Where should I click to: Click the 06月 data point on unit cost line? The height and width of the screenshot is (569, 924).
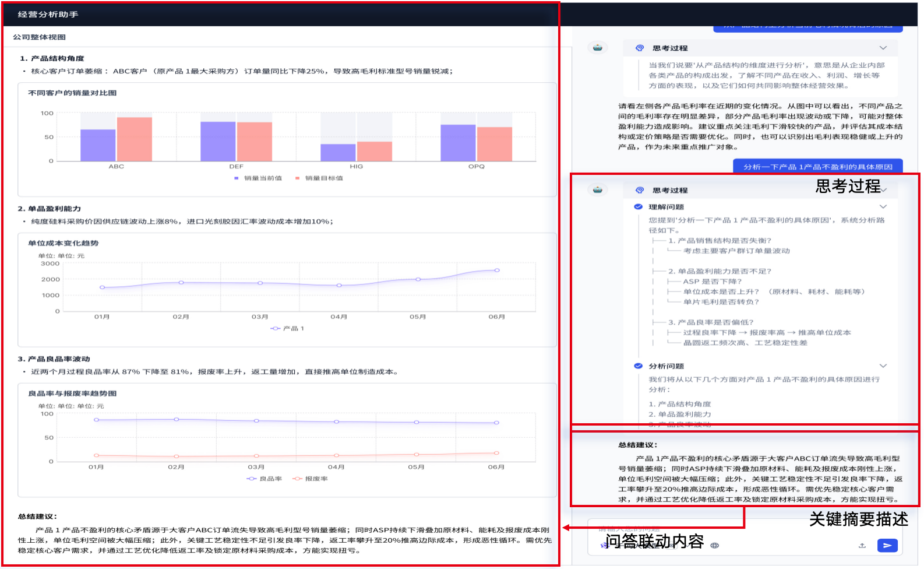click(497, 270)
